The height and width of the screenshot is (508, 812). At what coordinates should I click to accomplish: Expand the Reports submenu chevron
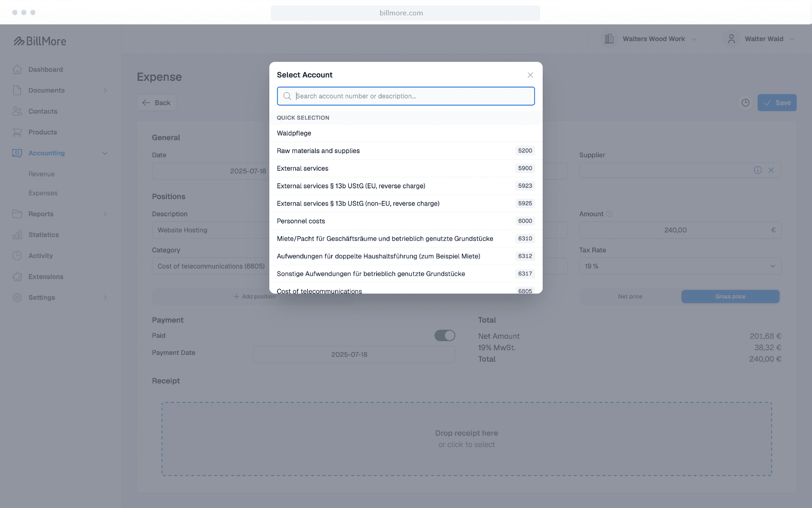105,214
